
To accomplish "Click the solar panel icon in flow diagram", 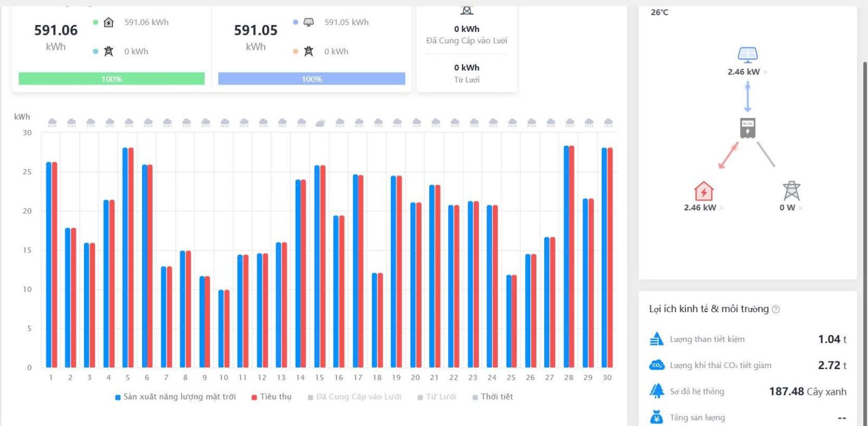I will (748, 55).
